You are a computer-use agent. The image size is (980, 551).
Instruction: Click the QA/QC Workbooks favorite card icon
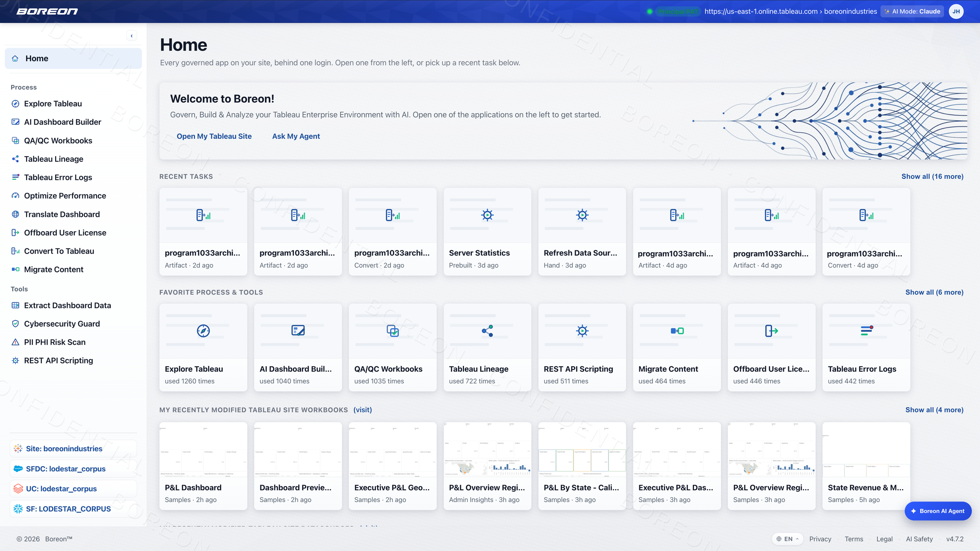(393, 331)
